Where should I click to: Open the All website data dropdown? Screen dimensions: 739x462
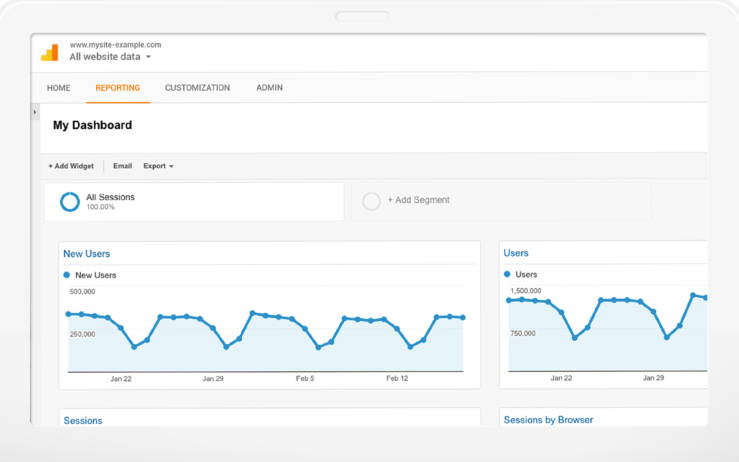point(110,57)
